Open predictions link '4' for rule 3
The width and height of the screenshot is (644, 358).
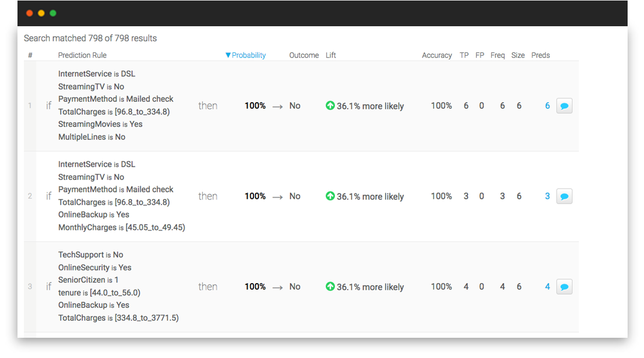tap(547, 287)
